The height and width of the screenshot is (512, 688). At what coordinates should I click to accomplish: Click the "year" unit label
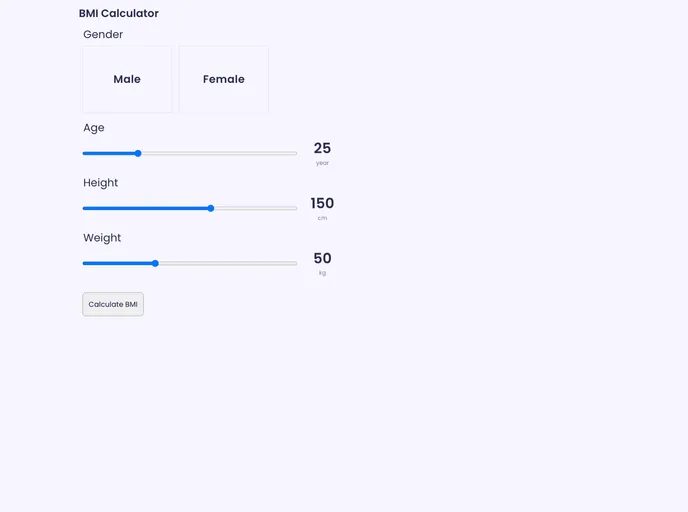click(322, 163)
